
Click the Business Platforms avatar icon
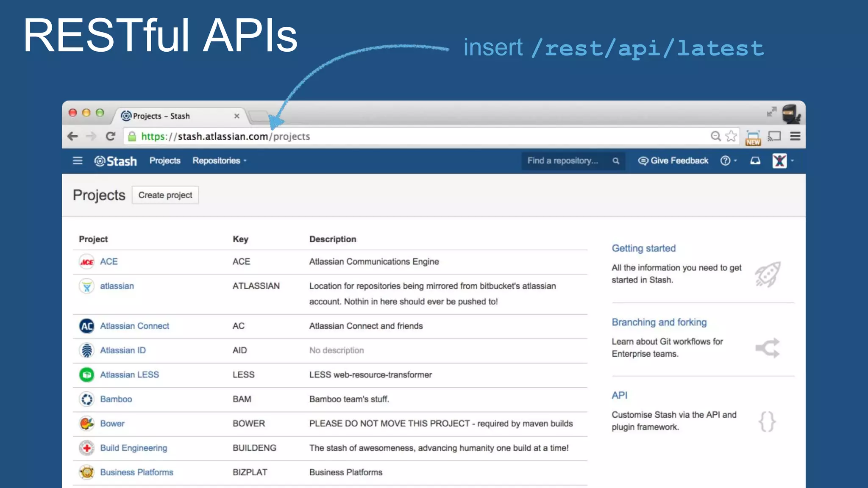[87, 472]
